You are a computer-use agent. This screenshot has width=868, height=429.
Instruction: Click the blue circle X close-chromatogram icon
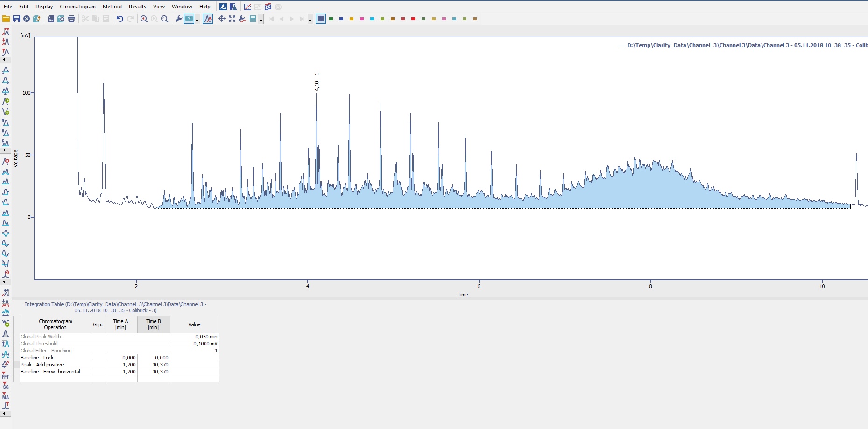[27, 19]
